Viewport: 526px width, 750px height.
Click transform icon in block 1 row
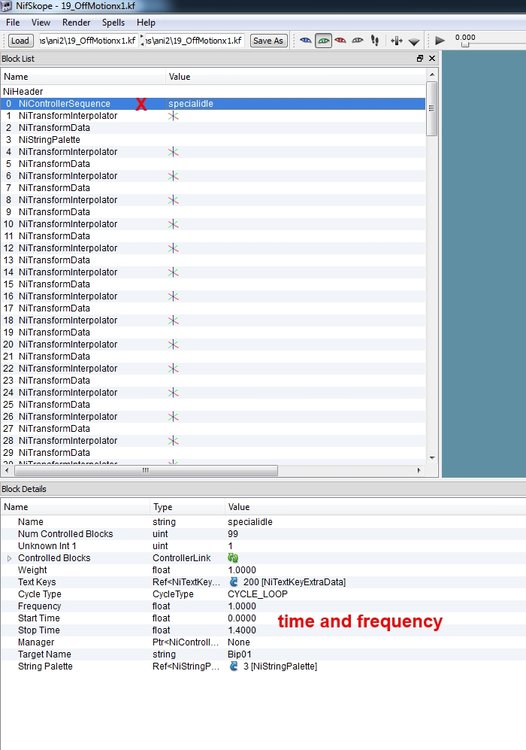coord(173,116)
